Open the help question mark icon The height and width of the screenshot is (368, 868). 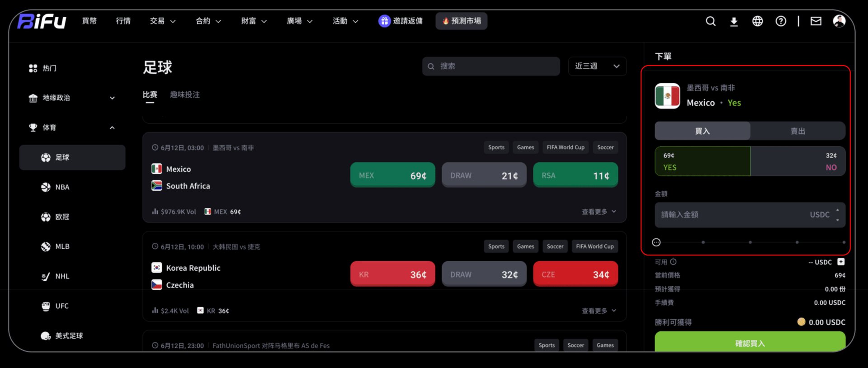click(x=781, y=21)
